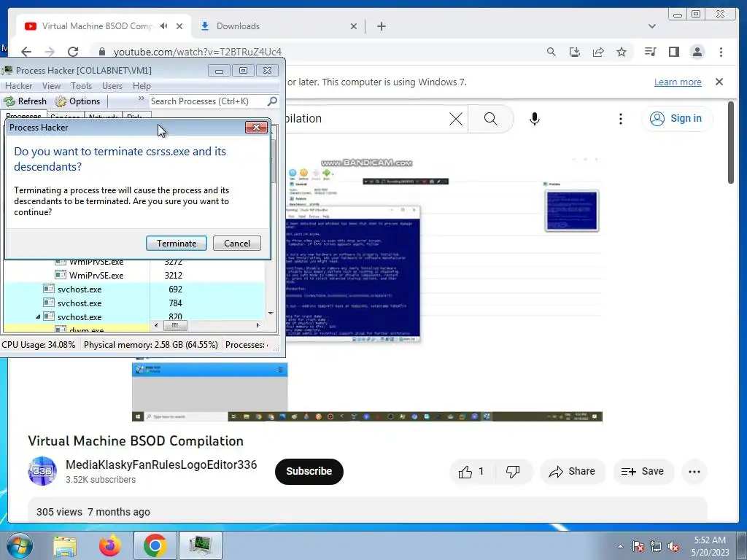747x560 pixels.
Task: Click the share page icon in address bar
Action: point(598,52)
